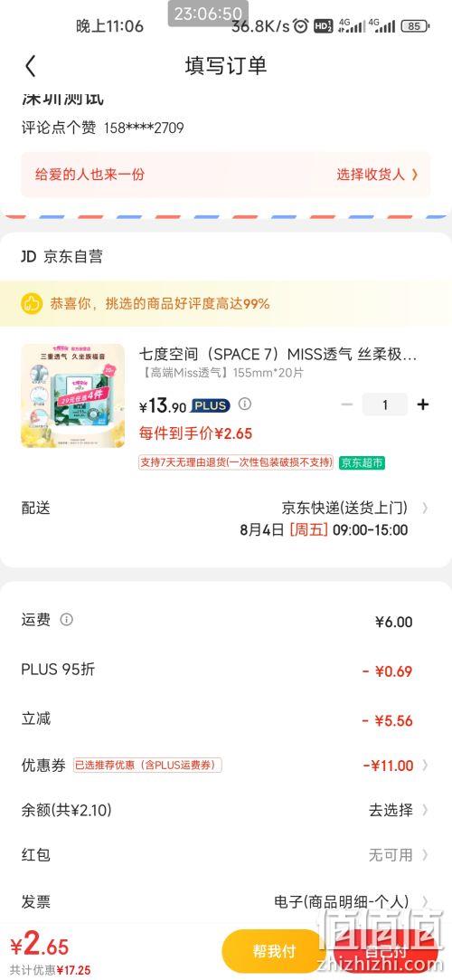Tap the PLUS badge next to price

(x=211, y=405)
